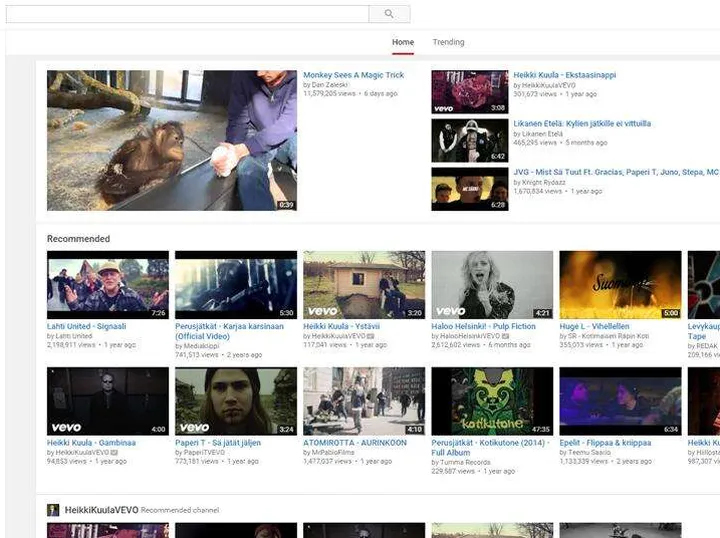
Task: Click the Likanen Etelä video thumbnail
Action: click(x=470, y=140)
